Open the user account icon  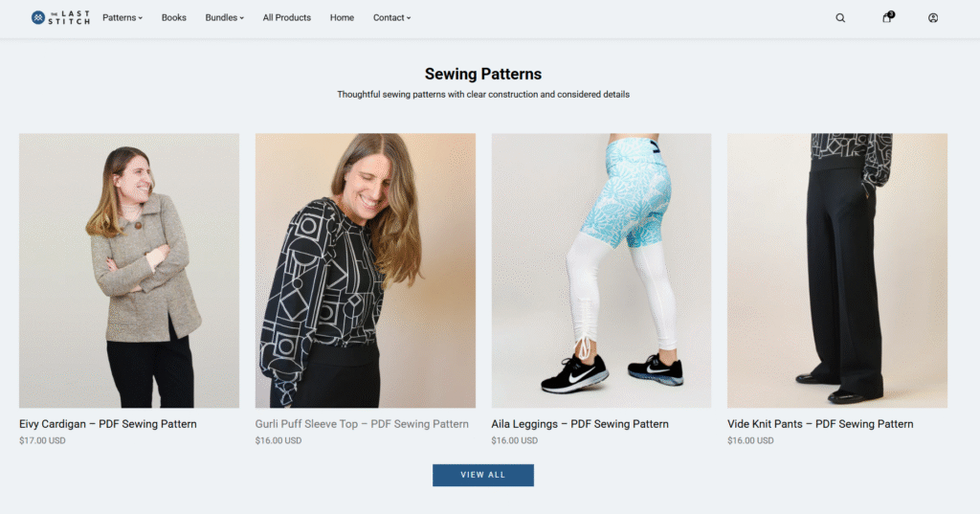coord(933,17)
